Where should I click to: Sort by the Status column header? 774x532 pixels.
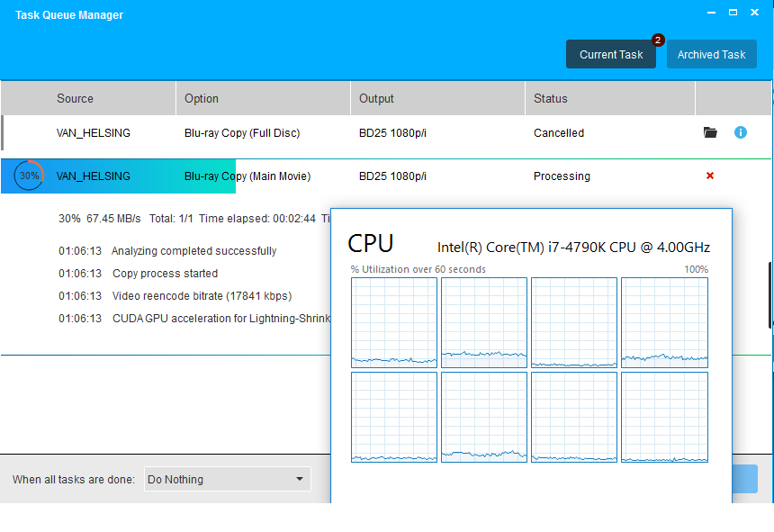tap(551, 98)
